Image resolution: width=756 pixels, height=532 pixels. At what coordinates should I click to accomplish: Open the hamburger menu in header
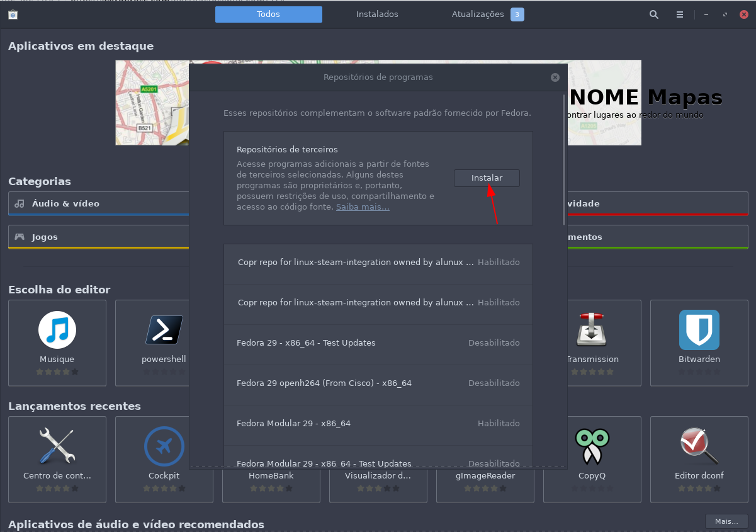[x=680, y=14]
